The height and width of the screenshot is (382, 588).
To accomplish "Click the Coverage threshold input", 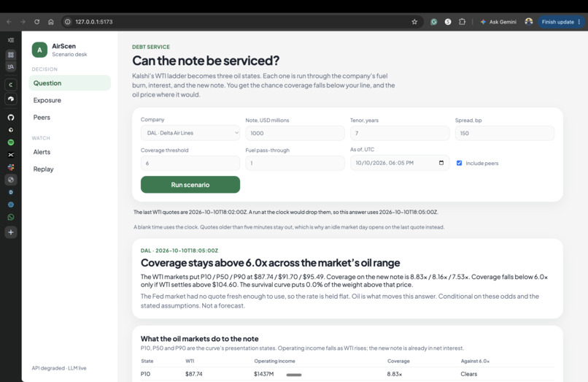I will [x=190, y=163].
